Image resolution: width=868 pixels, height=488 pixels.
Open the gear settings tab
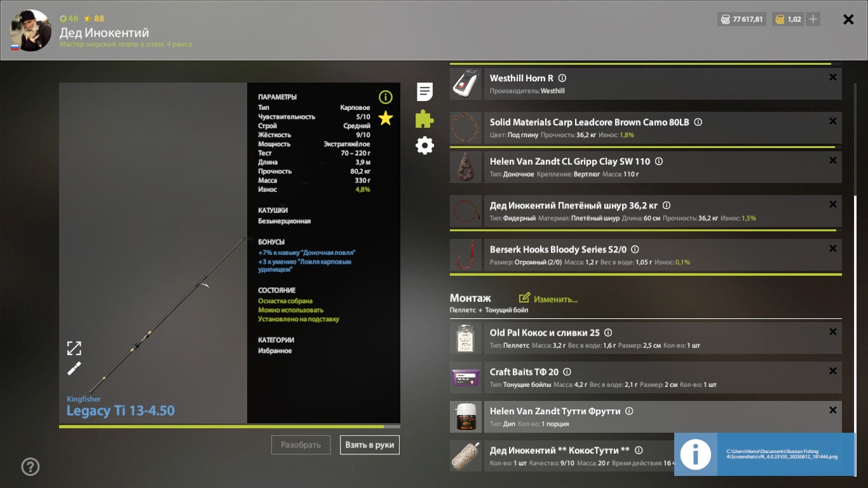pos(424,146)
